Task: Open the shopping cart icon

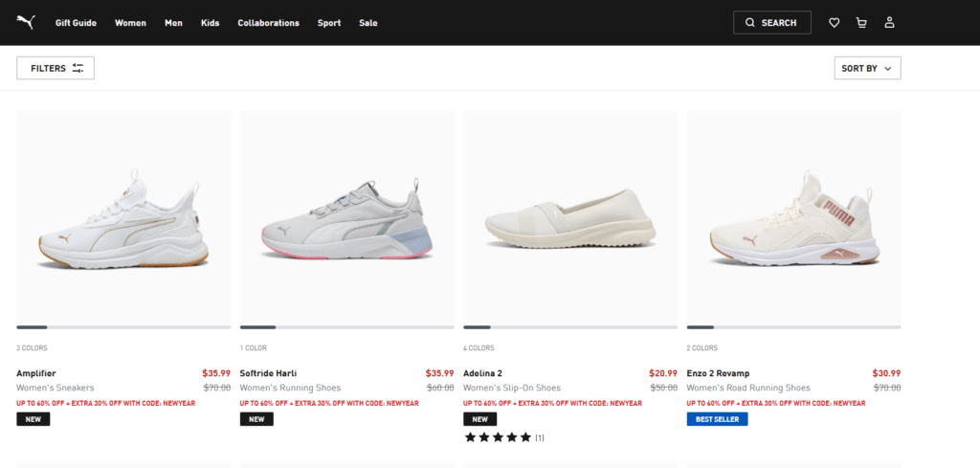Action: [x=861, y=23]
